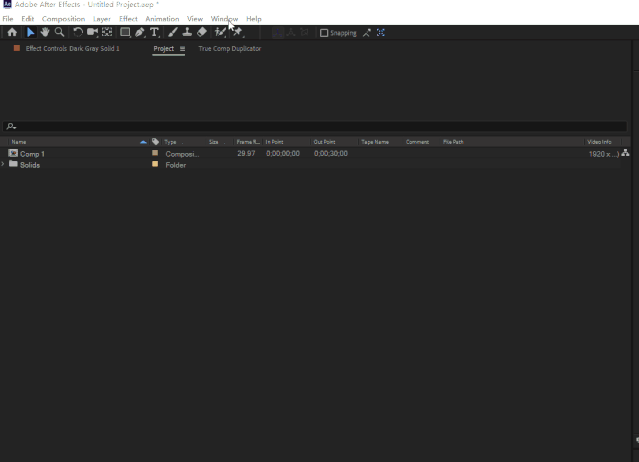The image size is (639, 462).
Task: Switch to True Comp Duplicator tab
Action: [x=229, y=48]
